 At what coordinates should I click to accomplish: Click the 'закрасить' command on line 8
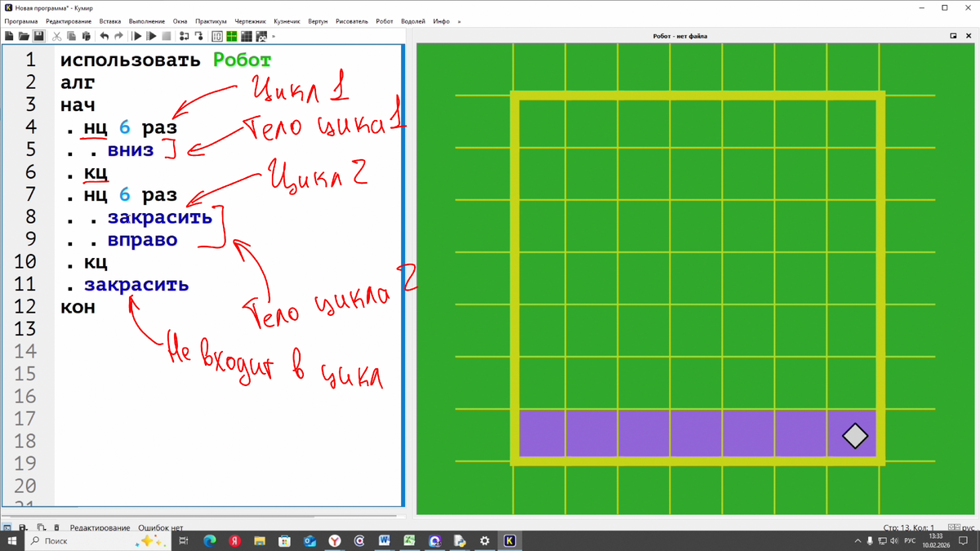click(160, 217)
